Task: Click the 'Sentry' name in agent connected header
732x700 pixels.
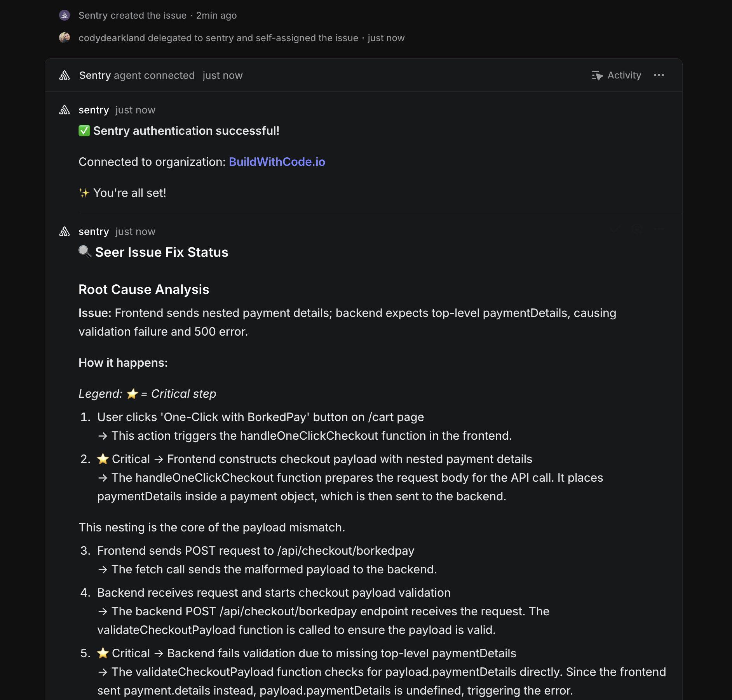Action: (95, 75)
